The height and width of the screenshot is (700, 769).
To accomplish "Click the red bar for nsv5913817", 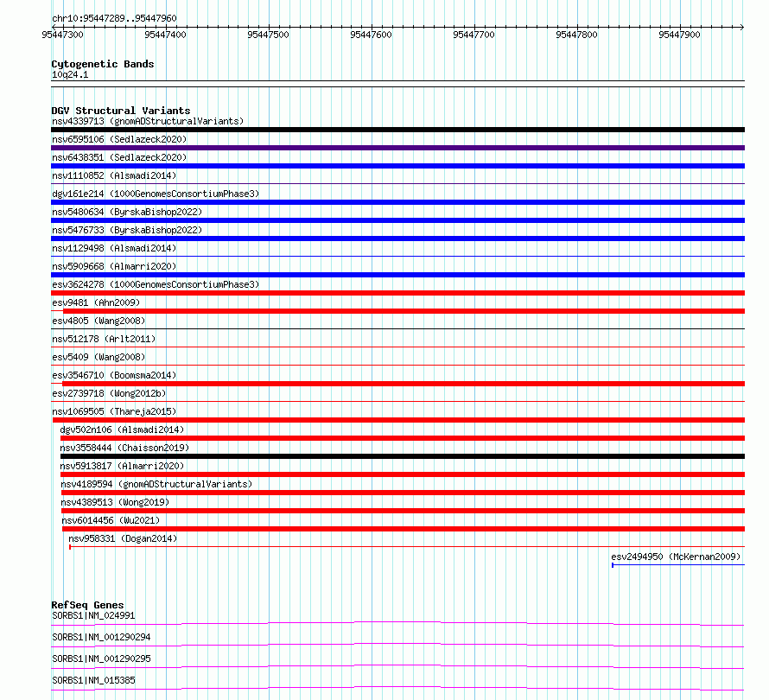I will 402,474.
